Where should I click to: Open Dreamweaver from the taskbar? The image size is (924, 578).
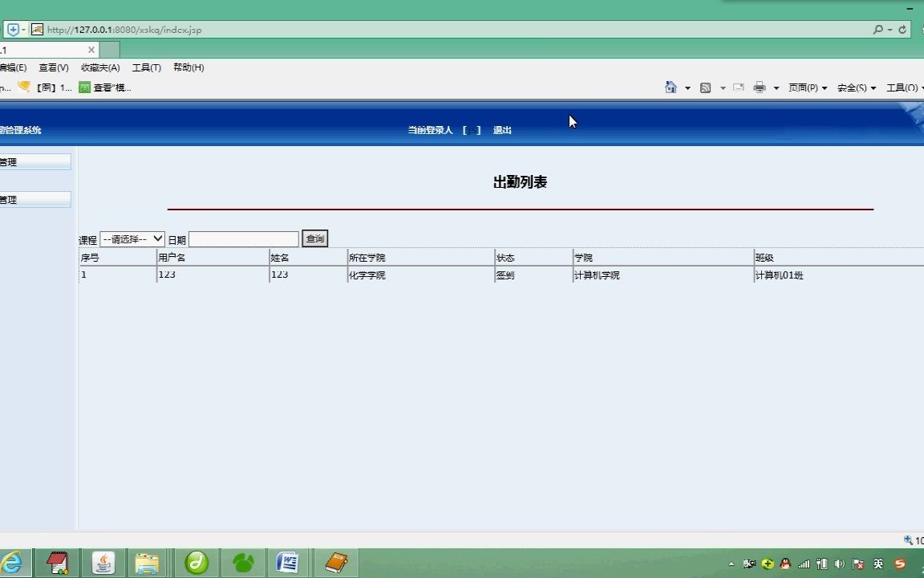click(197, 562)
